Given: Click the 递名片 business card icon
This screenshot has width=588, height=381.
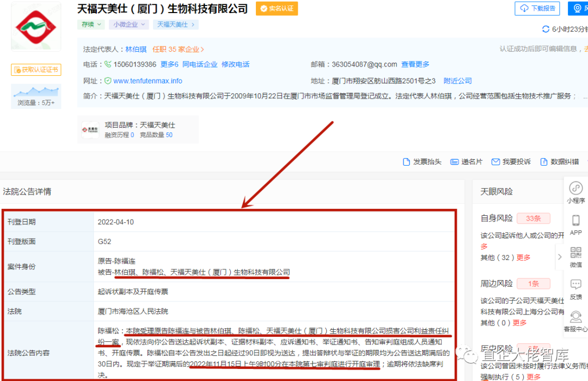Looking at the screenshot, I should pyautogui.click(x=467, y=162).
